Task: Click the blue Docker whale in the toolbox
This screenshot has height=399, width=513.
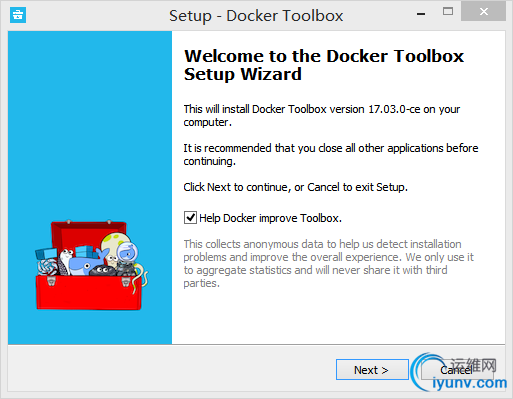Action: pyautogui.click(x=85, y=262)
